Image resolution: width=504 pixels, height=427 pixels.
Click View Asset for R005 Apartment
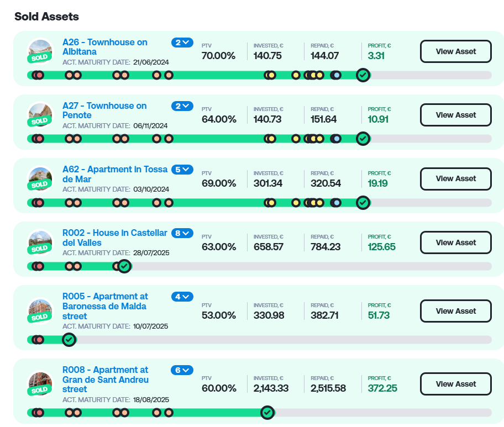[x=455, y=311]
